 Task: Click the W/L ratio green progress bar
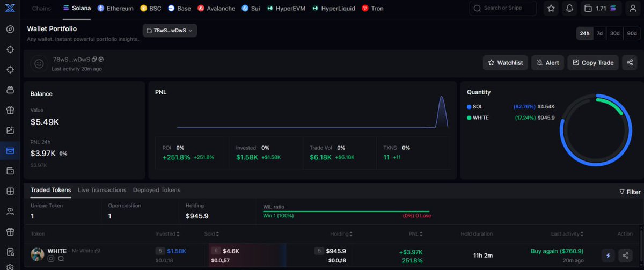[x=346, y=211]
